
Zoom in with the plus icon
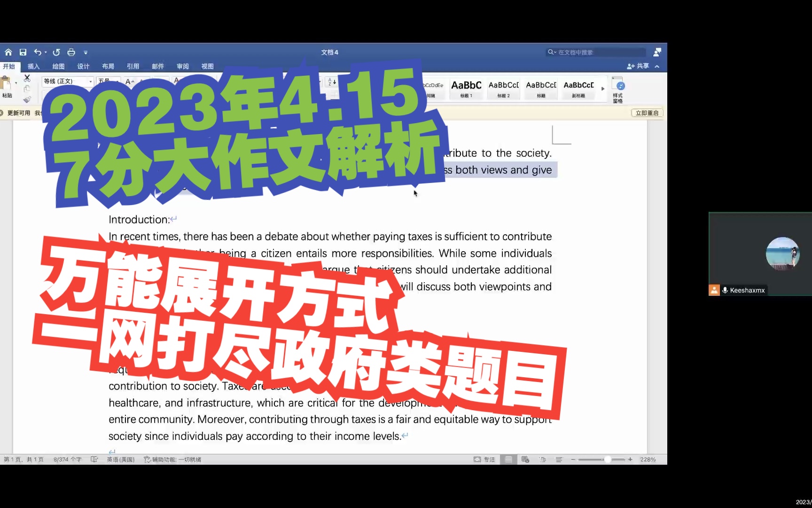(x=630, y=460)
